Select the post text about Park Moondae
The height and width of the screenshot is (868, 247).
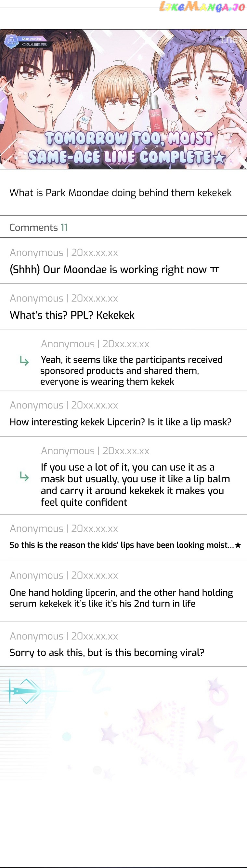[x=120, y=193]
